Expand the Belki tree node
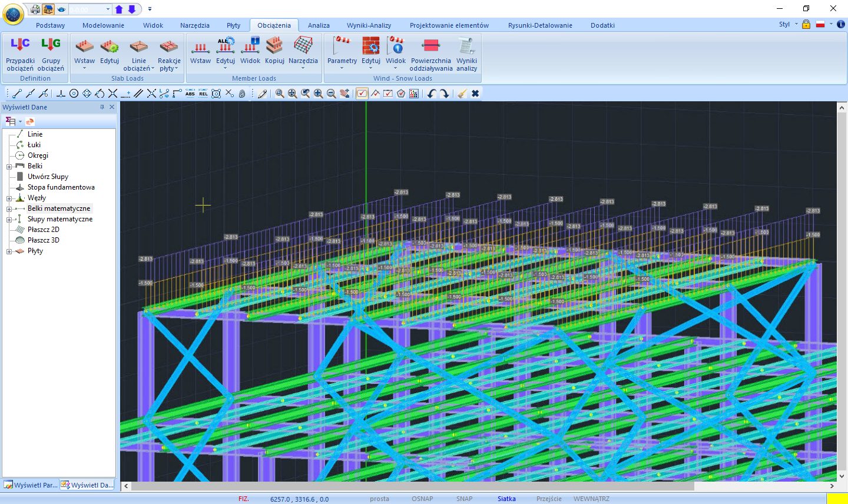 tap(9, 167)
